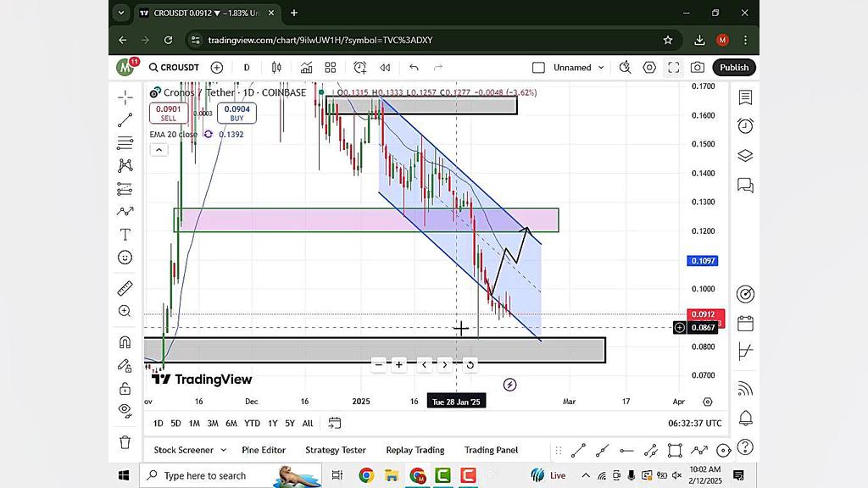Select the crosshair cursor tool
The width and height of the screenshot is (868, 488).
tap(125, 97)
